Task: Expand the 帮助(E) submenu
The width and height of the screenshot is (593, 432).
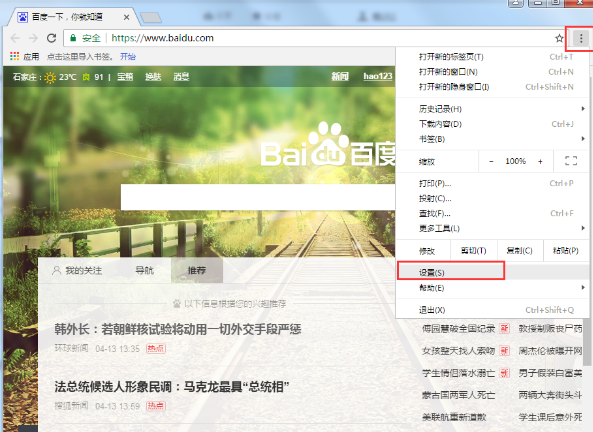Action: tap(492, 288)
